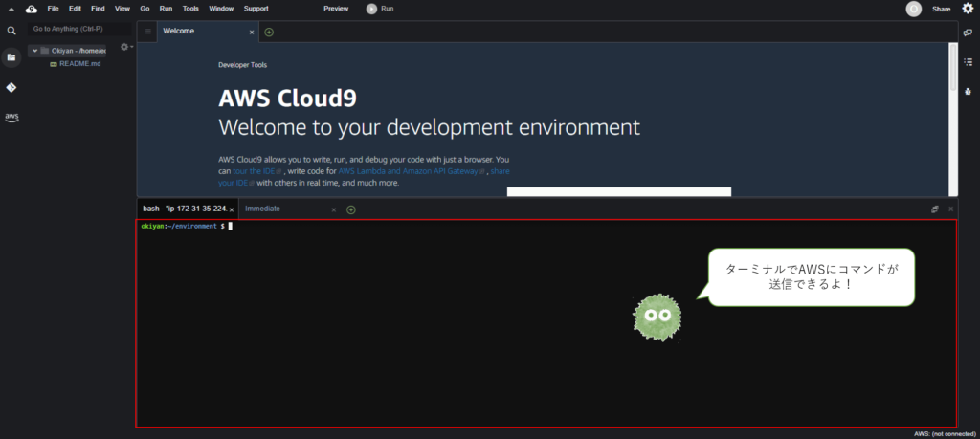This screenshot has height=439, width=980.
Task: Collapse the Okiyan folder in file tree
Action: [34, 51]
